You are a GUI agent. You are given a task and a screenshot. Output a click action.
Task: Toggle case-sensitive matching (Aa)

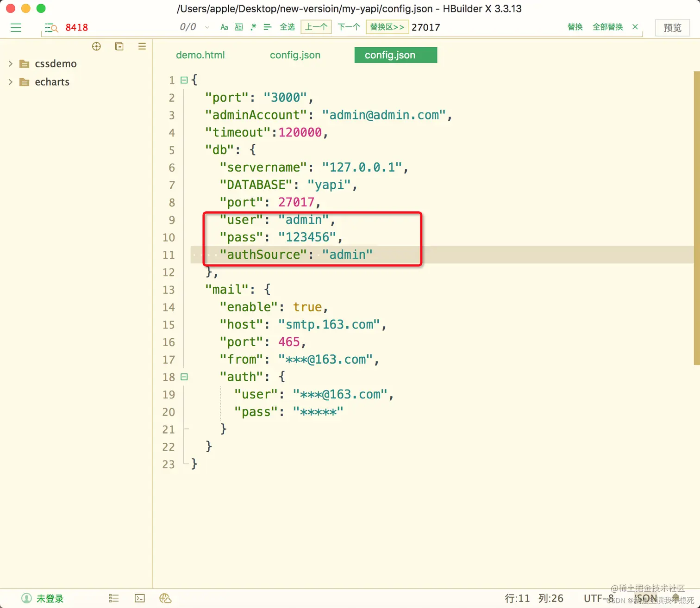224,27
